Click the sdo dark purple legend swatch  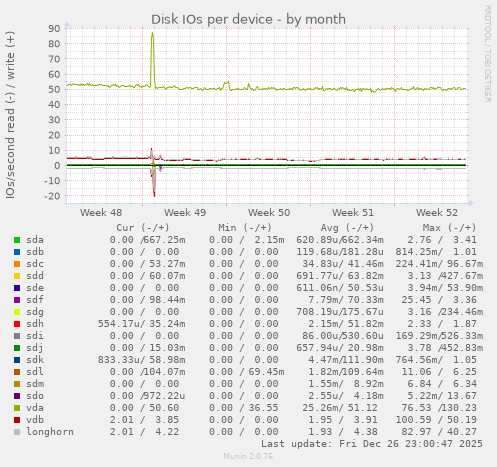point(17,396)
